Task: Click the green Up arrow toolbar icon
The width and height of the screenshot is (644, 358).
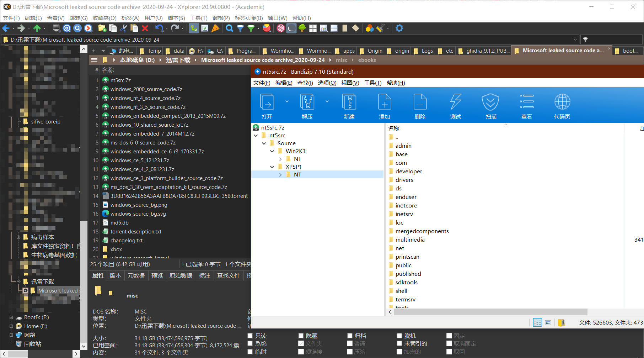Action: click(x=37, y=28)
